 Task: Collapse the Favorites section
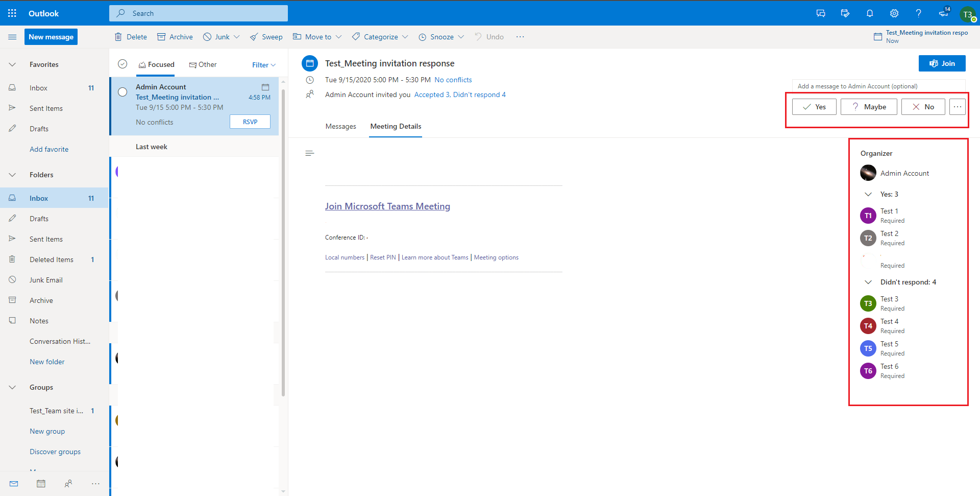click(12, 64)
